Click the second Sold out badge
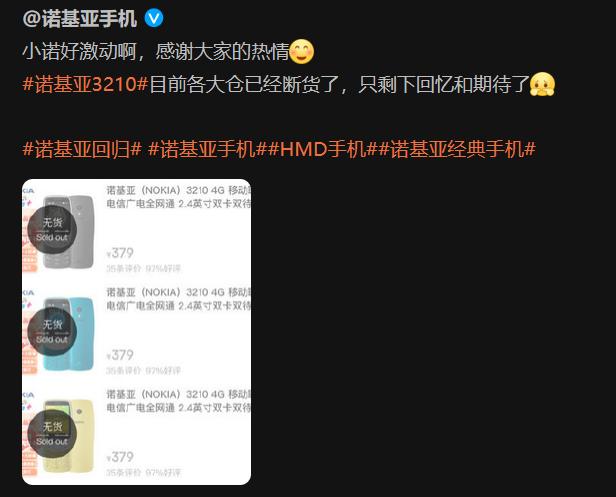Screen dimensions: 616x497 pos(52,332)
